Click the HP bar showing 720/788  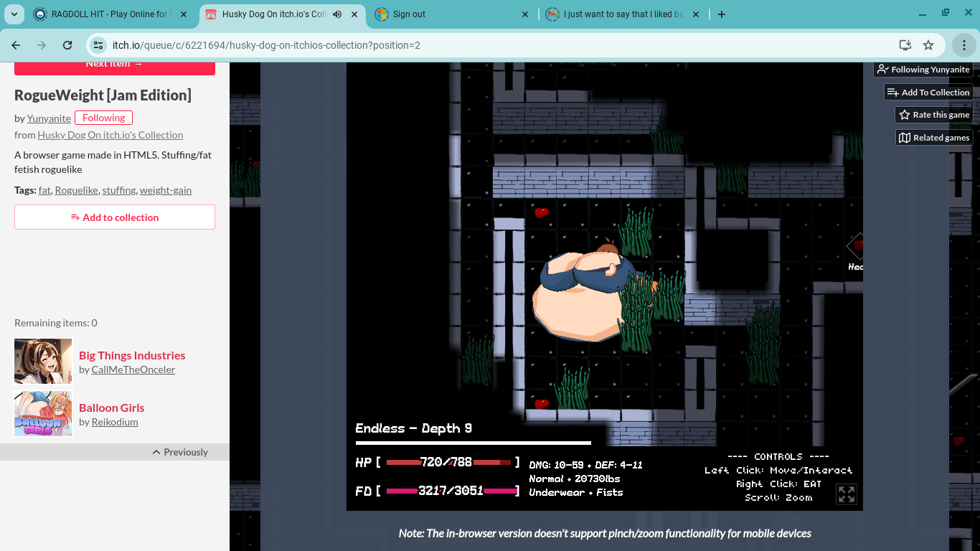pyautogui.click(x=448, y=463)
